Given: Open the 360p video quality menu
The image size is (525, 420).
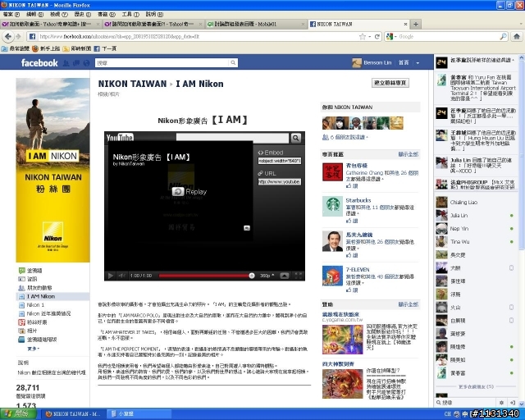Looking at the screenshot, I should tap(267, 276).
